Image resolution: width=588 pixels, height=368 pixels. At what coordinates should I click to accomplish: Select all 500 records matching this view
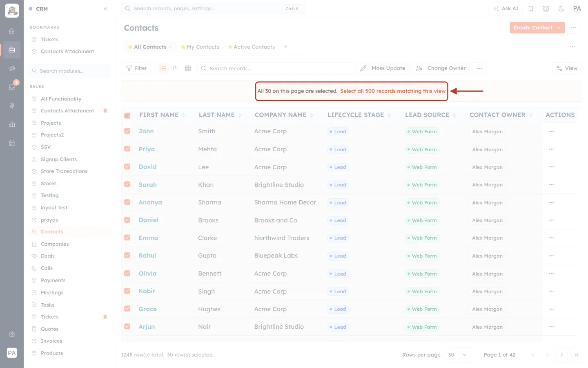coord(393,91)
